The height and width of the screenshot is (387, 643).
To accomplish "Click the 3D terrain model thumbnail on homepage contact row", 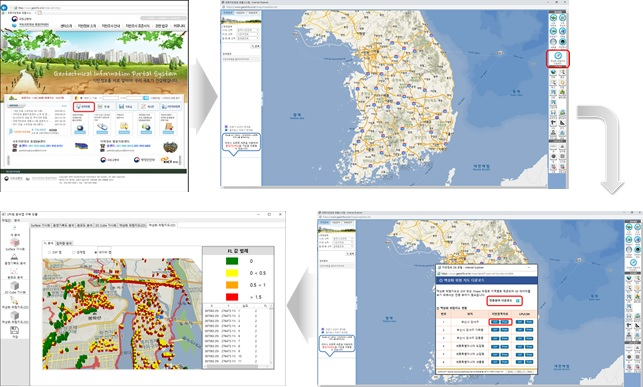I will pyautogui.click(x=170, y=147).
